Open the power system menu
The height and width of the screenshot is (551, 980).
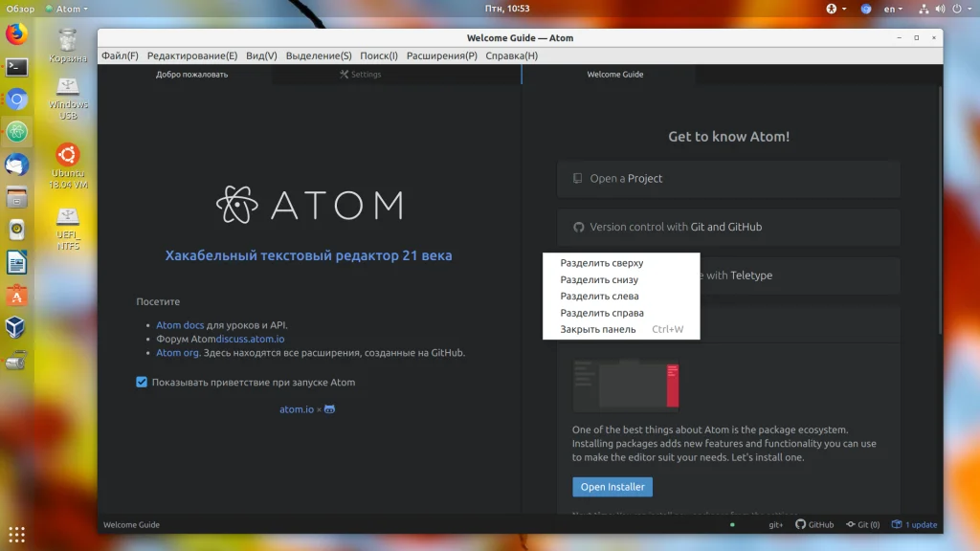click(x=961, y=9)
